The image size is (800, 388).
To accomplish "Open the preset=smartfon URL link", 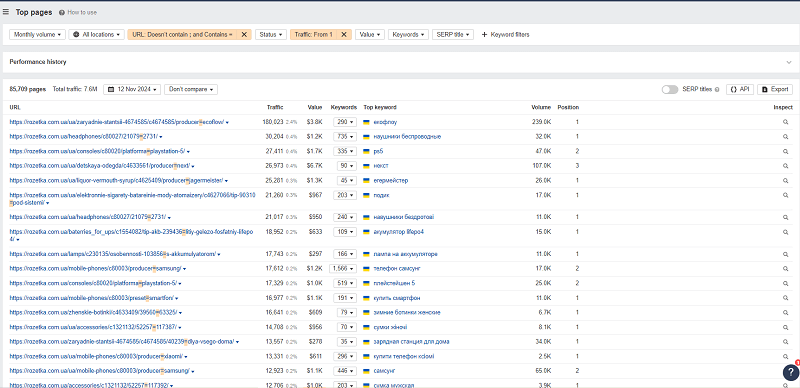I will coord(92,298).
